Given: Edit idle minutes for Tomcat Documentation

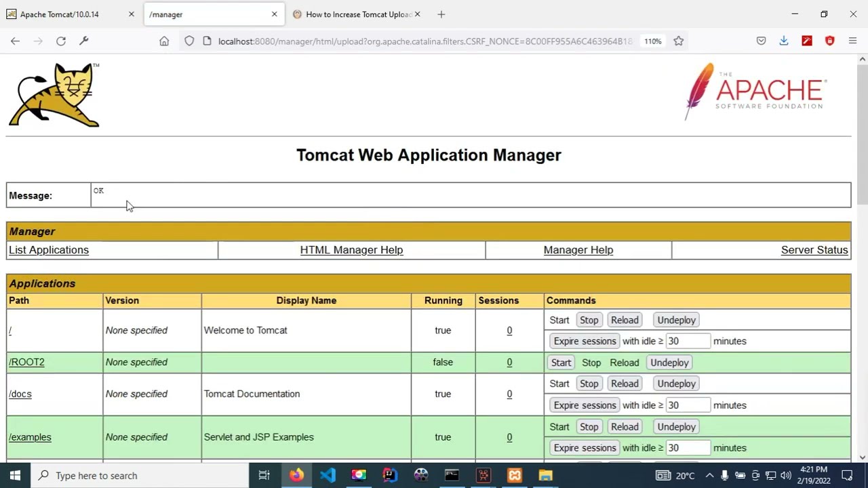Looking at the screenshot, I should [688, 405].
